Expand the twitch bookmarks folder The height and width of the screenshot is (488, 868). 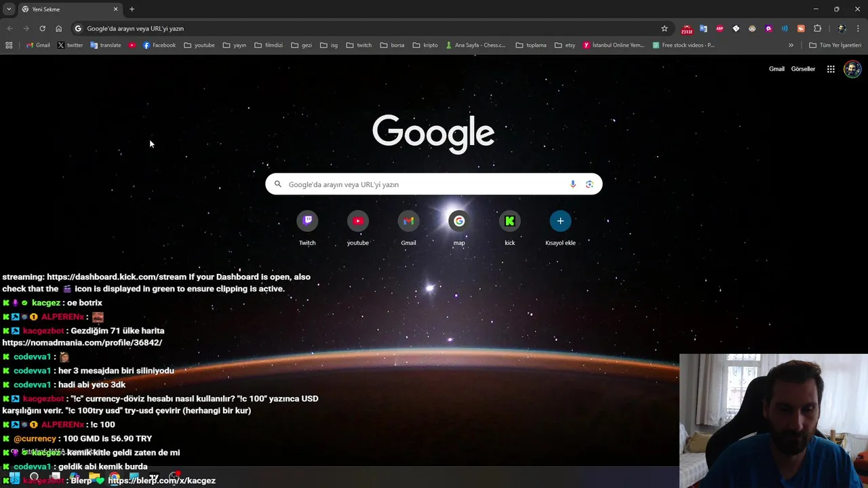coord(359,45)
